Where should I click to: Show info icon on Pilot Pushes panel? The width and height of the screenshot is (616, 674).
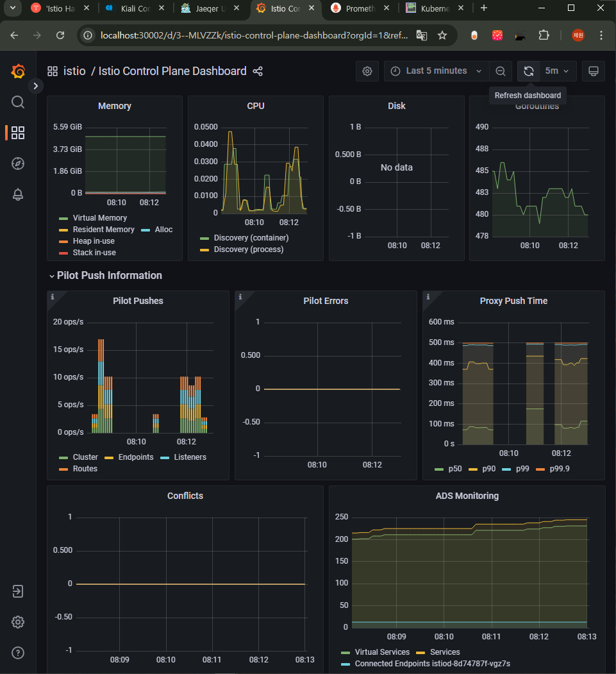pyautogui.click(x=53, y=296)
